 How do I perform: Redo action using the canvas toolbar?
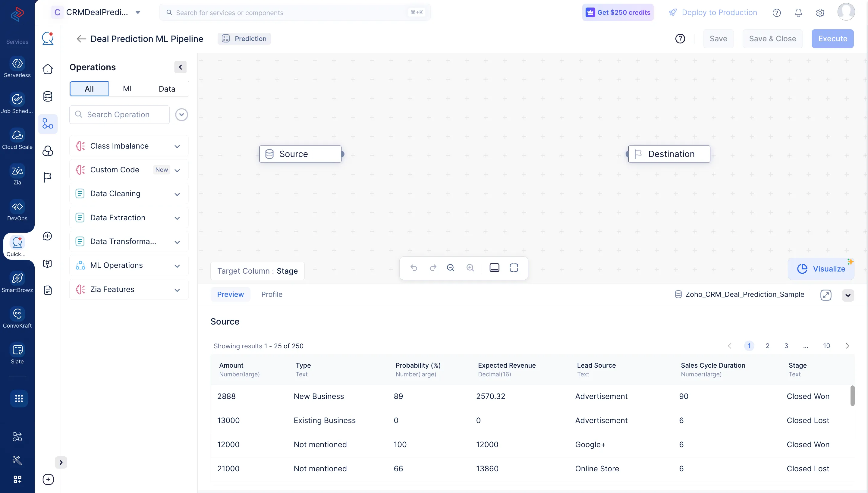tap(433, 268)
